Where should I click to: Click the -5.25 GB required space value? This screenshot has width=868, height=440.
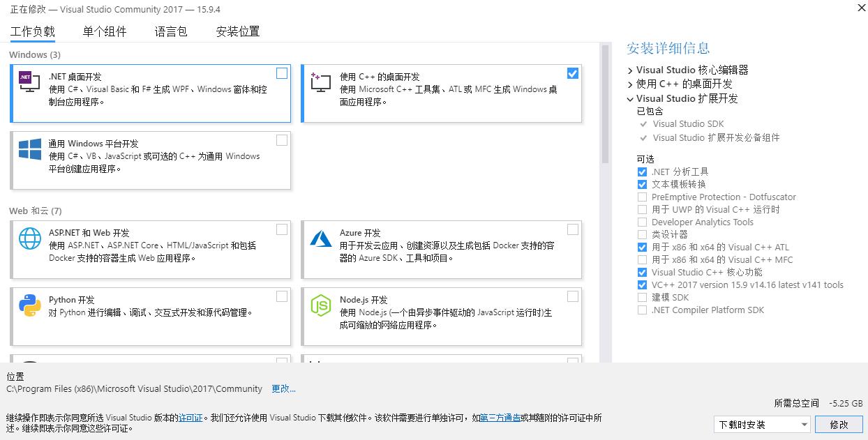click(x=846, y=404)
